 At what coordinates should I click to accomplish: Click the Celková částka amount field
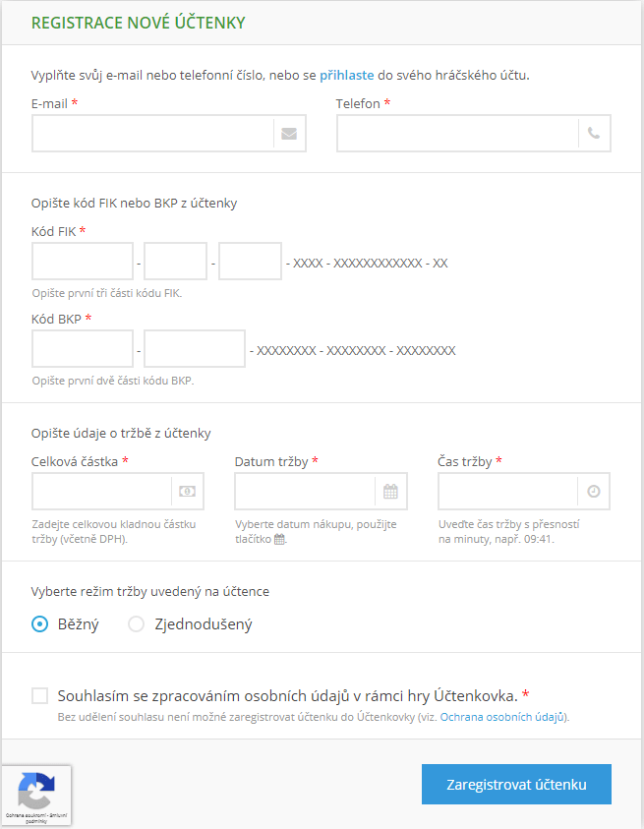102,492
